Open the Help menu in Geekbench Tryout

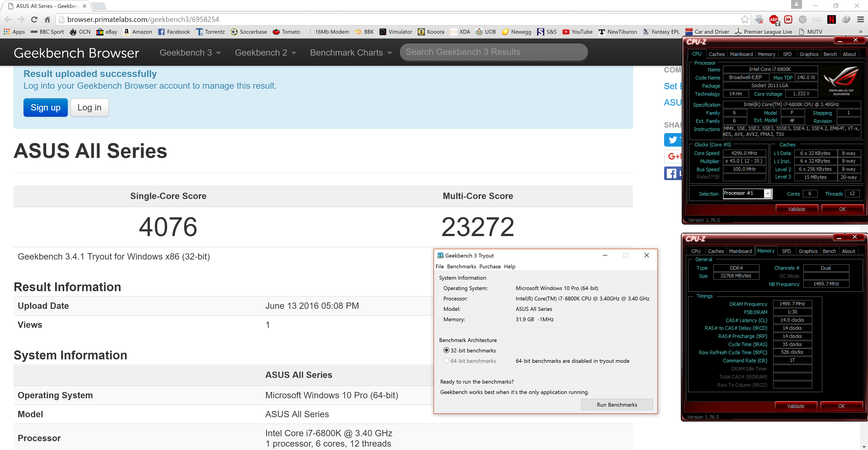[x=509, y=266]
